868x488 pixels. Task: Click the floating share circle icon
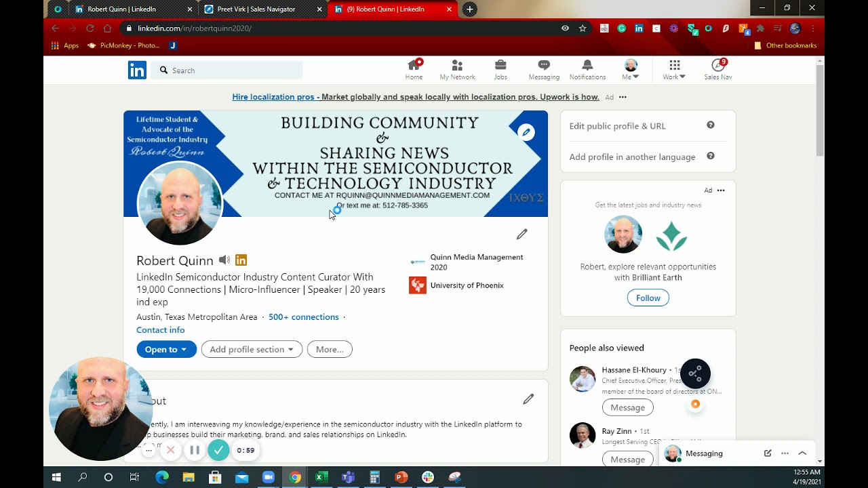tap(695, 373)
